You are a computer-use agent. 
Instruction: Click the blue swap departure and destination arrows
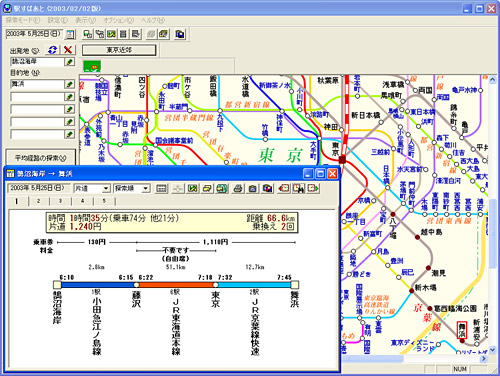coord(52,50)
